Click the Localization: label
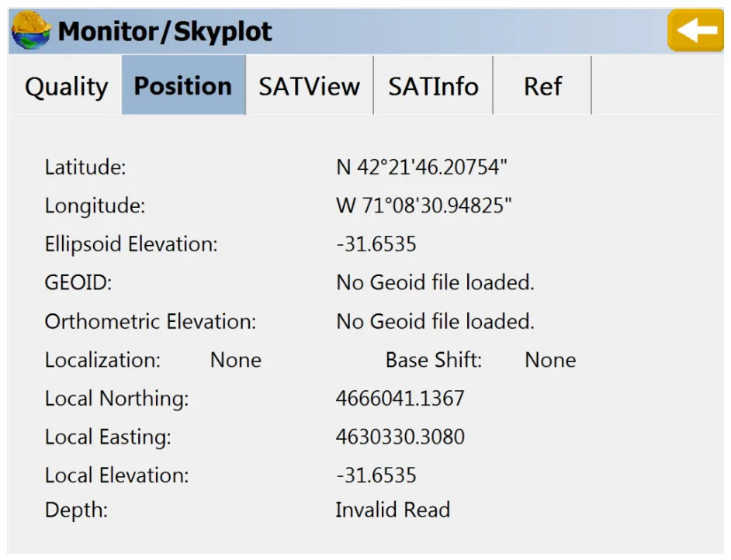 coord(102,360)
